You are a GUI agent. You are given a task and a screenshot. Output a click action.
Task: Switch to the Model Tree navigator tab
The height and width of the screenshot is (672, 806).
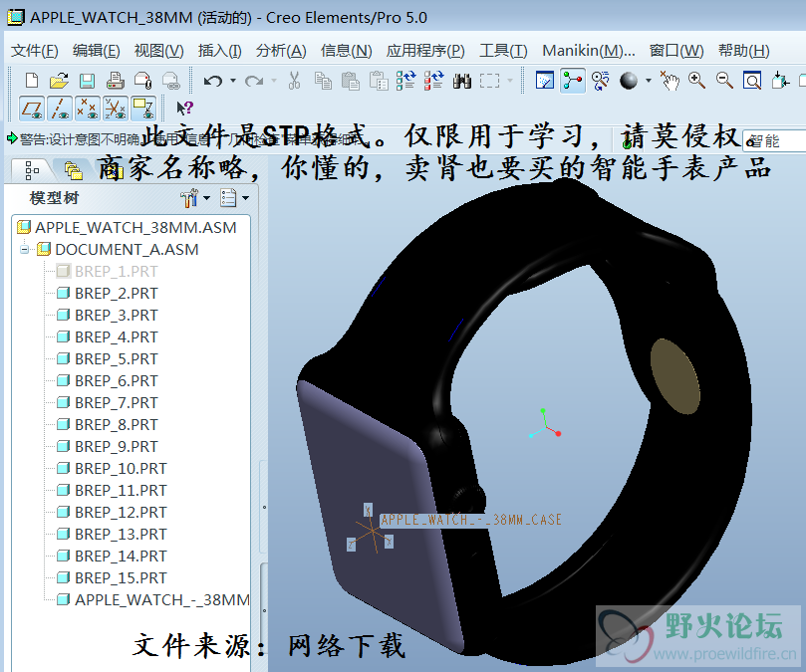pos(32,170)
